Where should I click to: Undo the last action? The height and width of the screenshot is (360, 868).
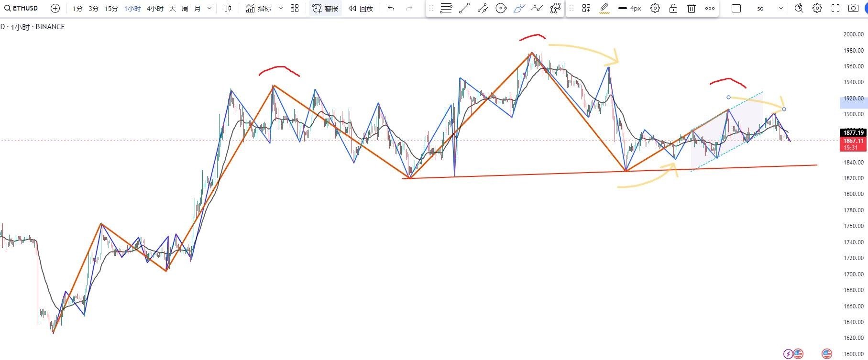pyautogui.click(x=391, y=8)
